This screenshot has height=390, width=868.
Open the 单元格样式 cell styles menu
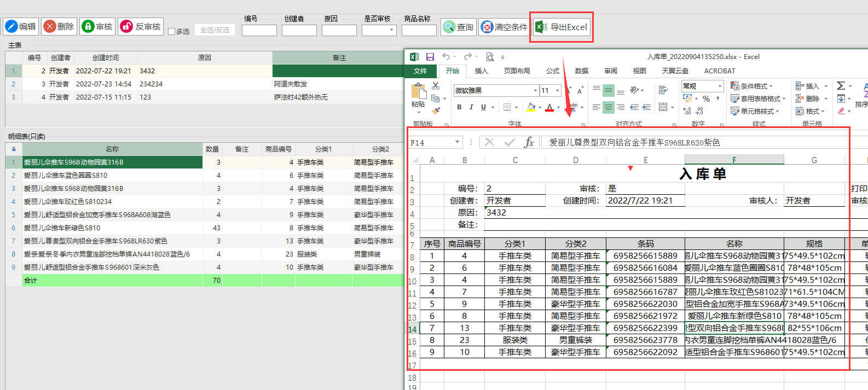click(755, 112)
